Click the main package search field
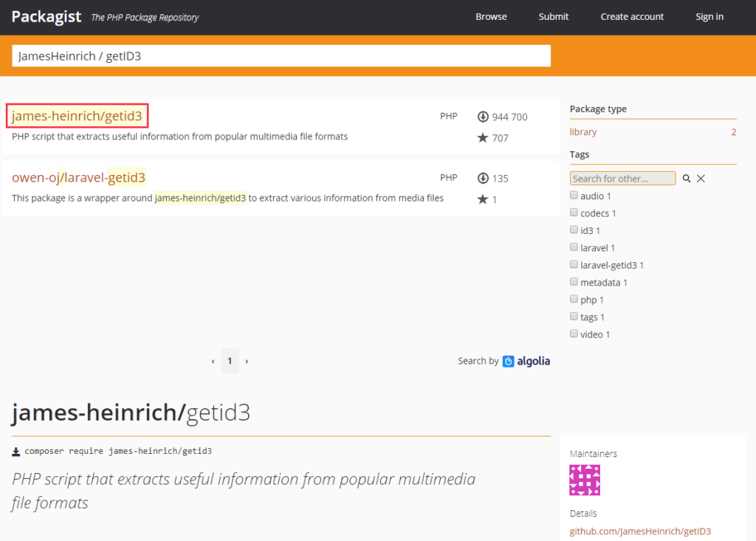The image size is (756, 541). point(281,56)
